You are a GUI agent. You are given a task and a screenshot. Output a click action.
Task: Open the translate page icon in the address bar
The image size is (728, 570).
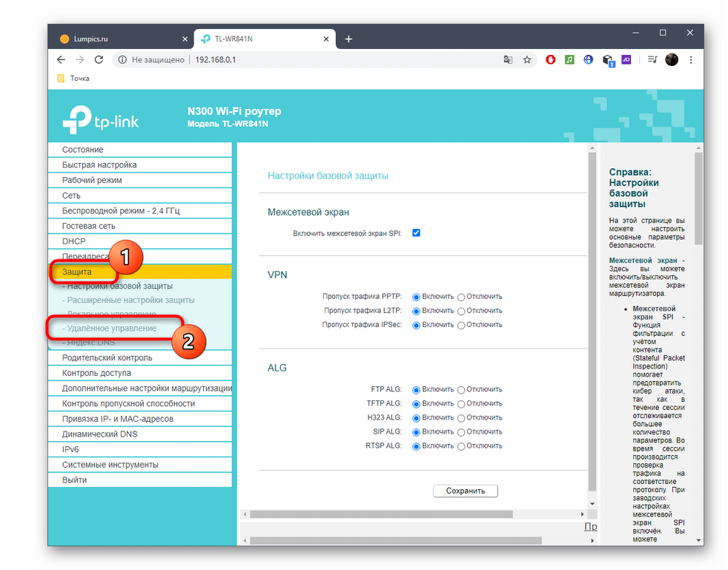[508, 60]
